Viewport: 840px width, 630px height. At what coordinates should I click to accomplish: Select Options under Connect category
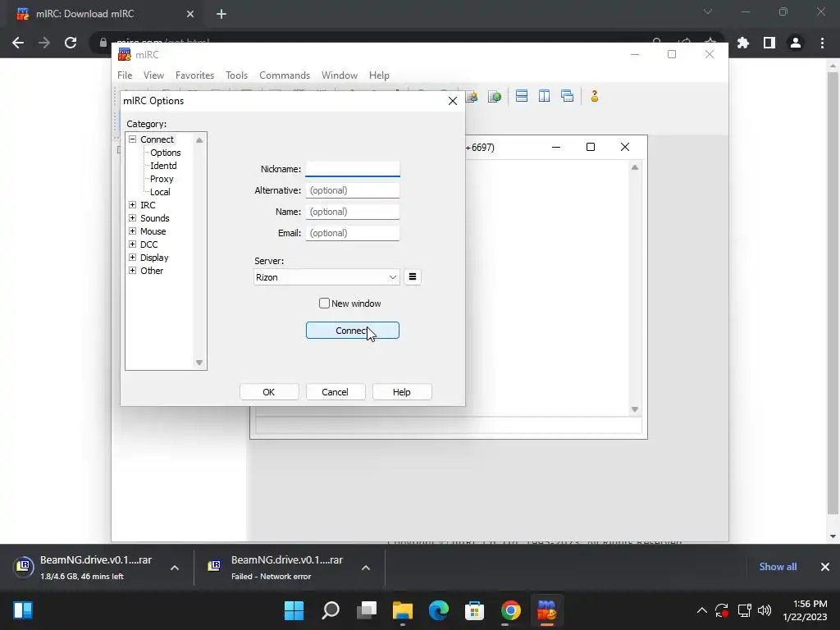coord(166,153)
